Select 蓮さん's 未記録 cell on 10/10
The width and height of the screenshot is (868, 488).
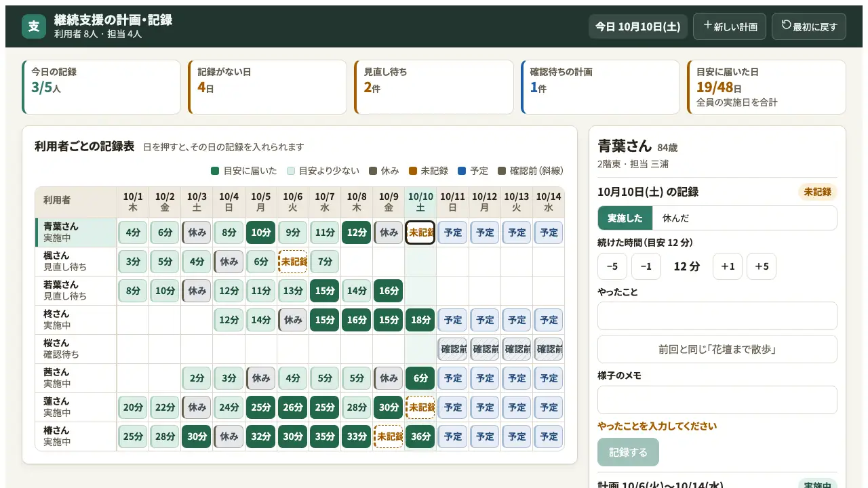[420, 407]
